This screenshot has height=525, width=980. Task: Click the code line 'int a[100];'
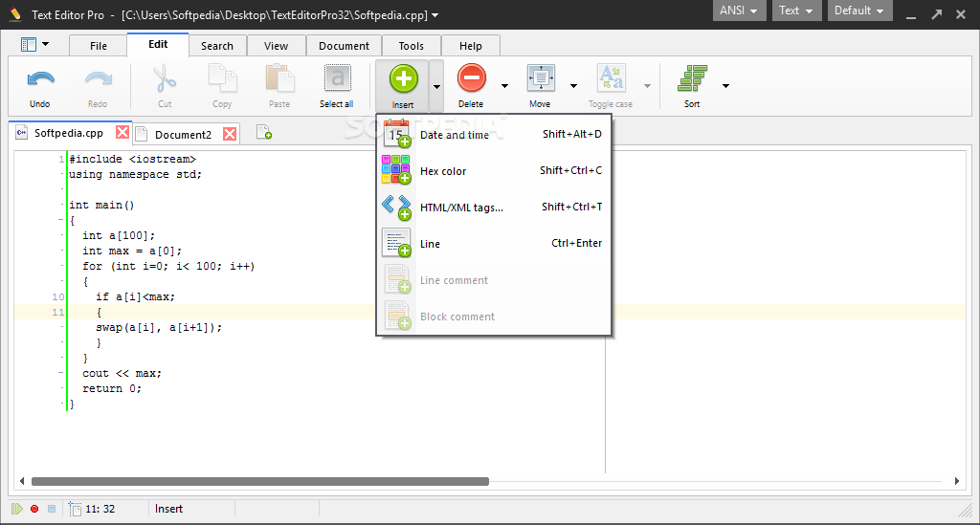pyautogui.click(x=119, y=235)
